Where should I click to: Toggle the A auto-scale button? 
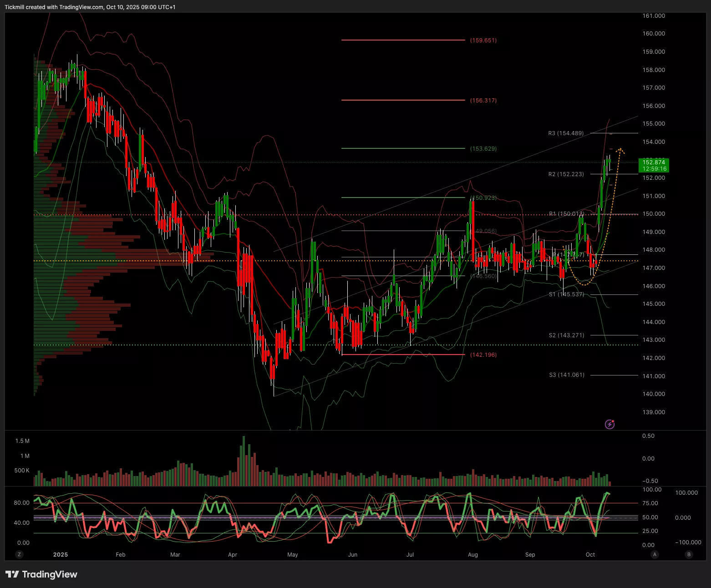pos(655,554)
